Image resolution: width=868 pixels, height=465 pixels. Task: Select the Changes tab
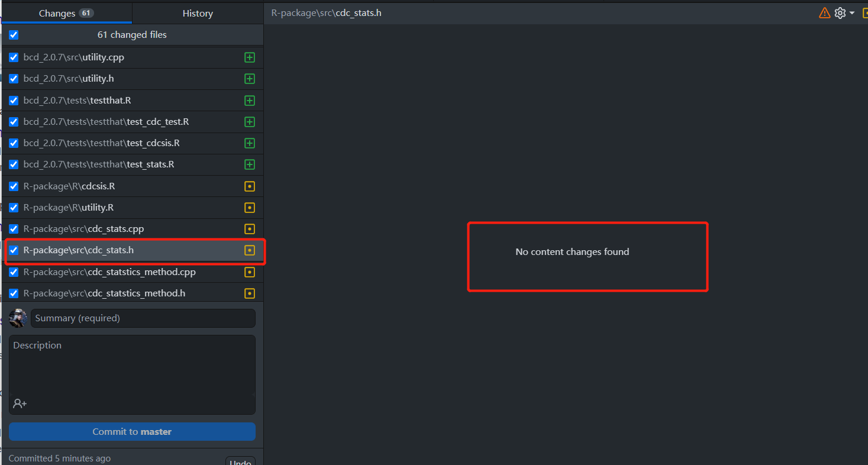pyautogui.click(x=66, y=13)
